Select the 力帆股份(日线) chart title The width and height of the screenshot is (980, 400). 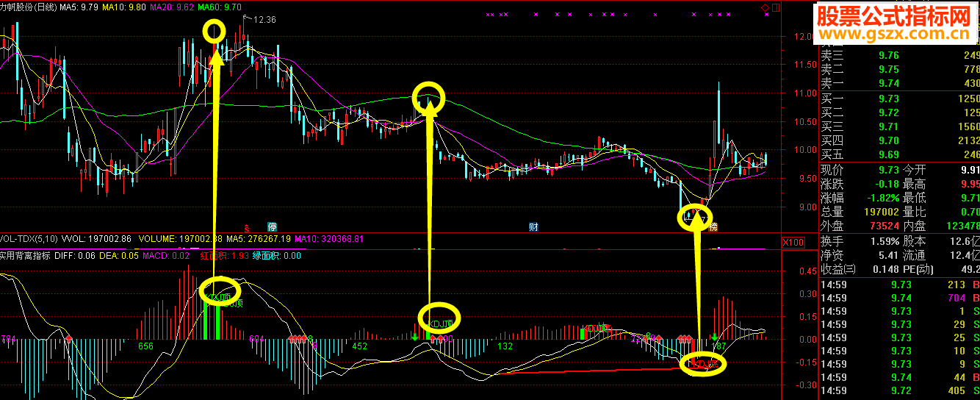[x=29, y=7]
